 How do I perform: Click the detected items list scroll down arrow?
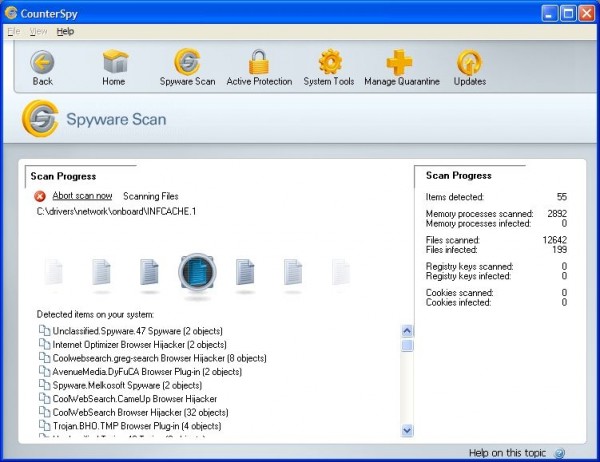(407, 430)
